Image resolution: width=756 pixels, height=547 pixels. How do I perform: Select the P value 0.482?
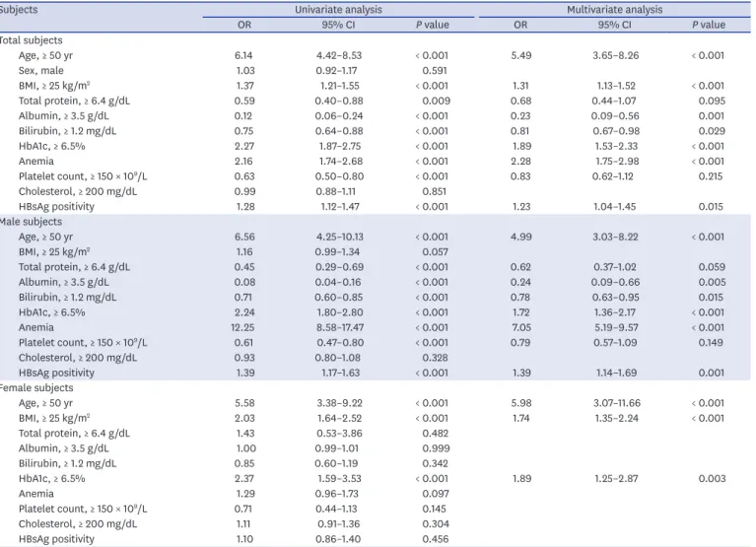(x=436, y=434)
